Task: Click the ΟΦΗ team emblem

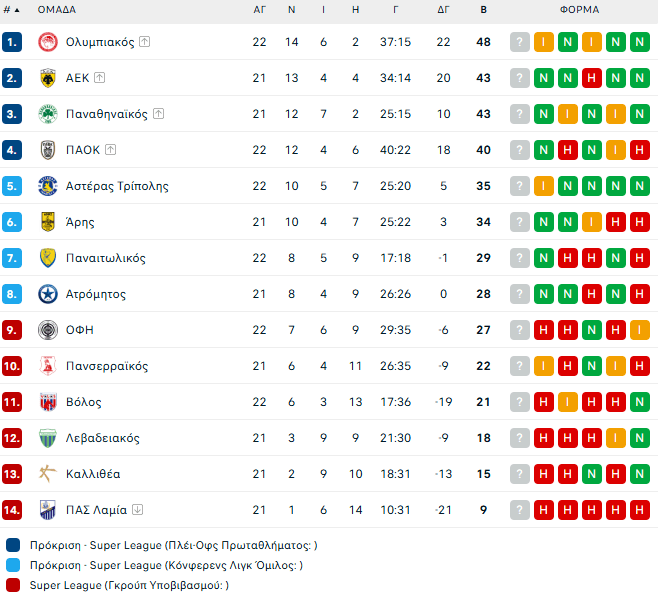Action: tap(47, 330)
